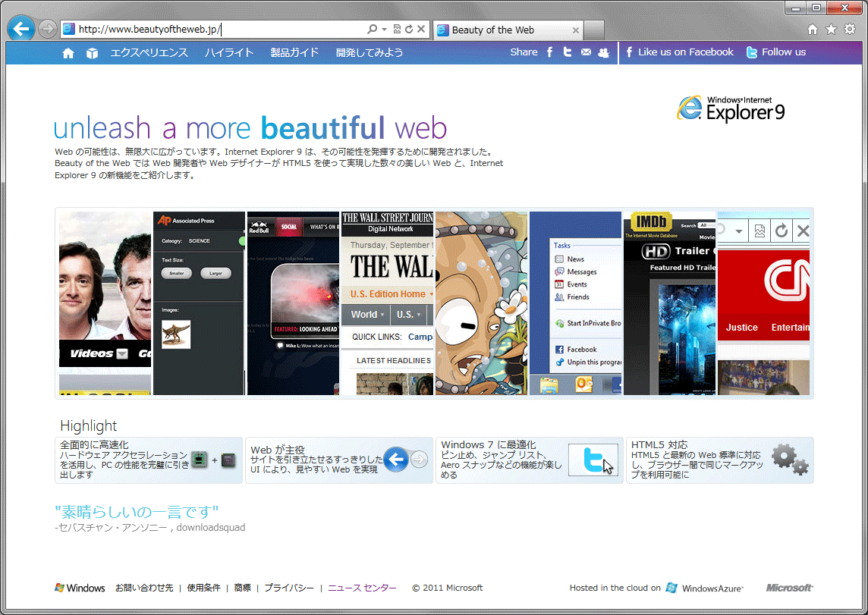Open the IMDb HD Trailer thumbnail
Screen dimensions: 868x615
coord(670,303)
